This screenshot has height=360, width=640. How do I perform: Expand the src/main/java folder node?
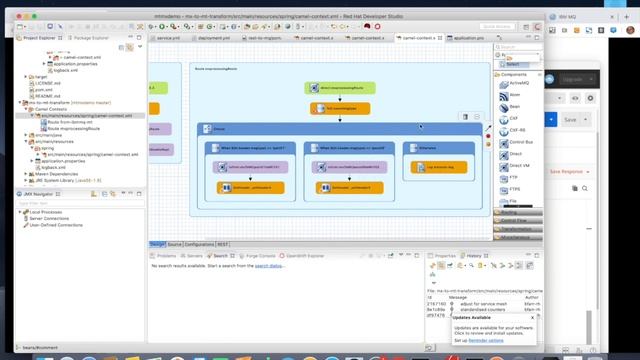tap(26, 135)
